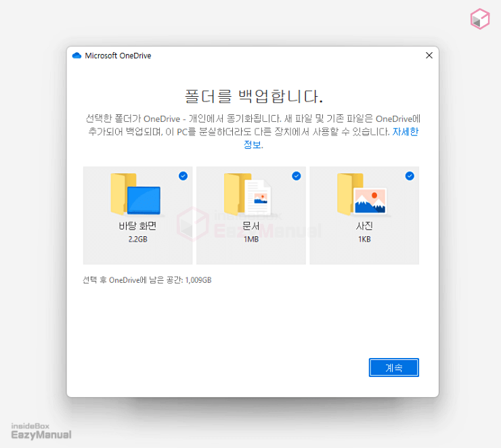501x448 pixels.
Task: Click the Documents (문서) folder icon
Action: 248,194
